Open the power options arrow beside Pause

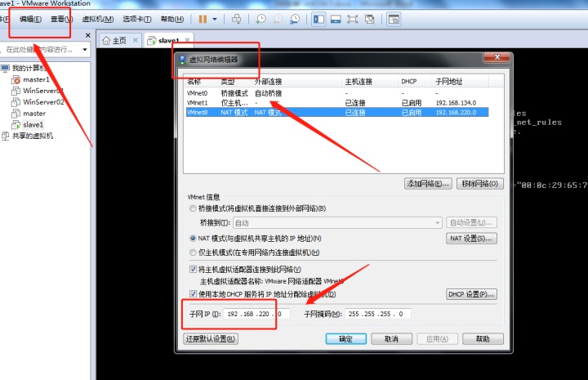pos(215,19)
